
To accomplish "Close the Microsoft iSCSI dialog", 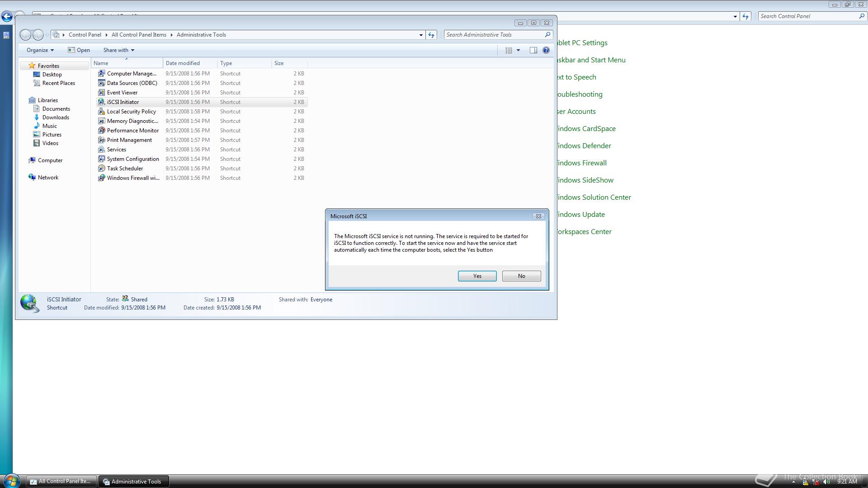I will tap(538, 216).
